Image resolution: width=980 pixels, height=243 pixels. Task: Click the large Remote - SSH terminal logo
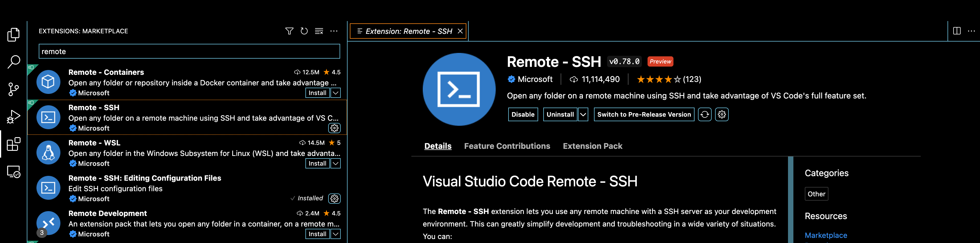pyautogui.click(x=459, y=89)
